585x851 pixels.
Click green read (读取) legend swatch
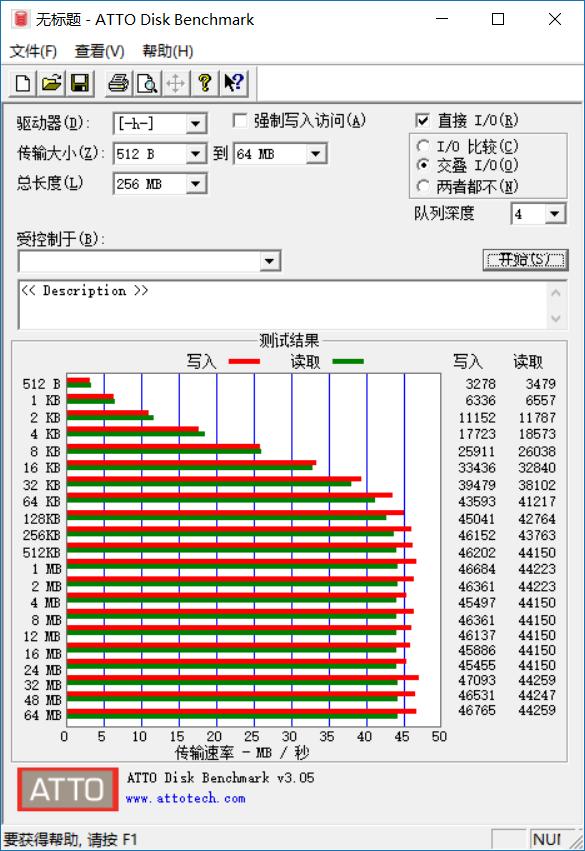[348, 361]
